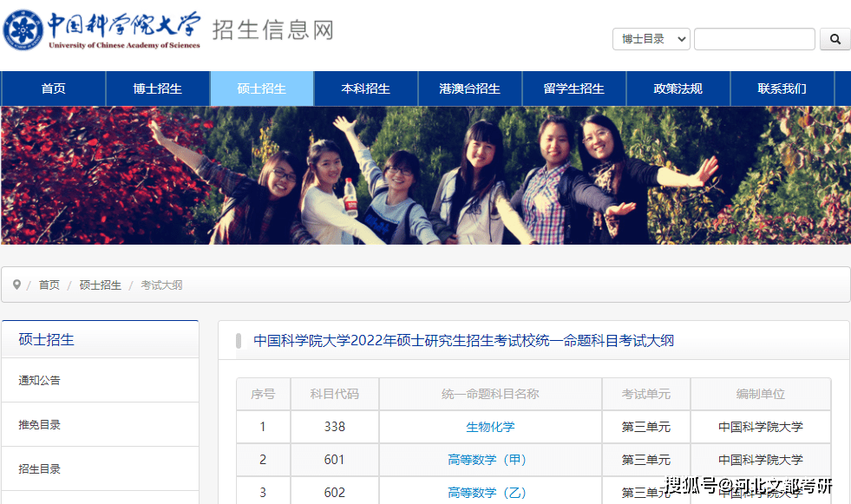Open the 留学生招生 navigation item

point(573,88)
